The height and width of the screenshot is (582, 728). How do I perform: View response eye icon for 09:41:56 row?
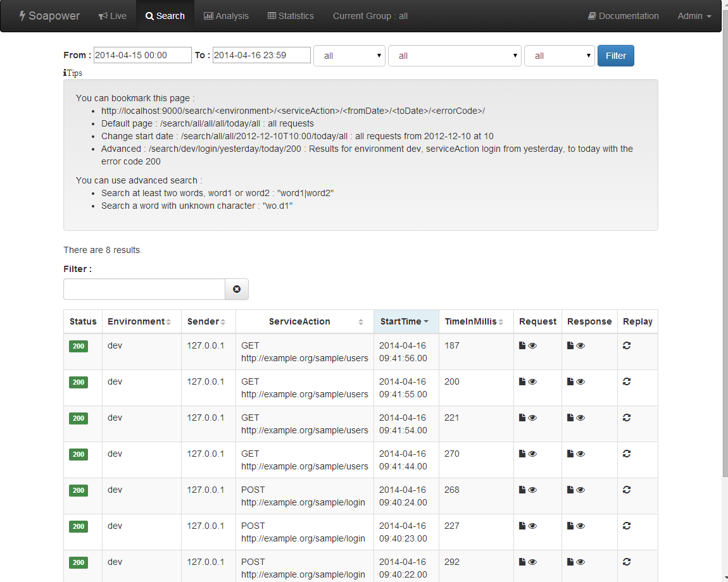581,345
